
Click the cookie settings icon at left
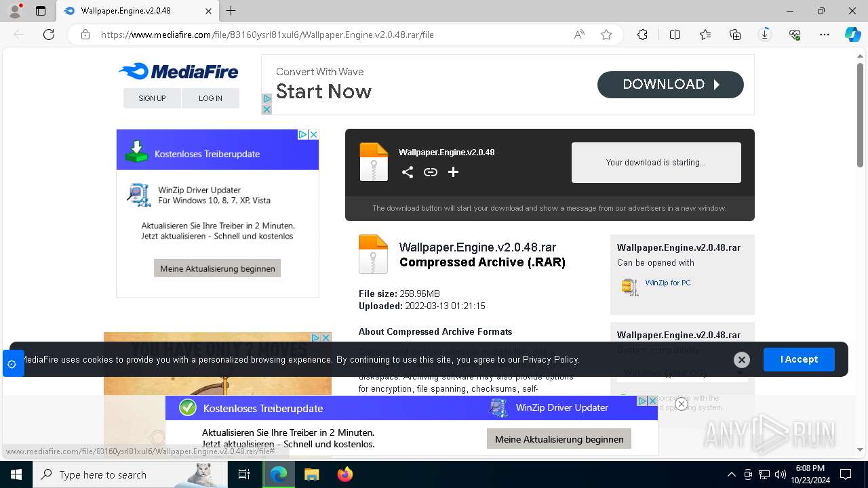coord(12,364)
